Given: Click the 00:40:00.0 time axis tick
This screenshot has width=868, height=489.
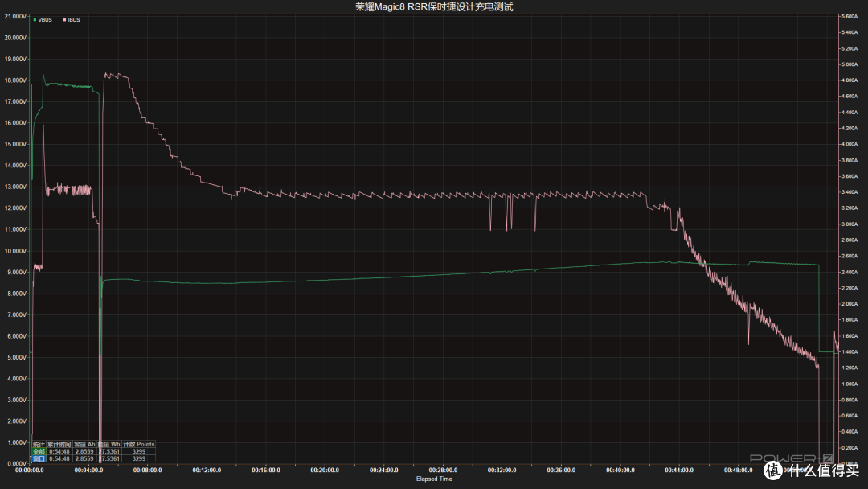Looking at the screenshot, I should [x=620, y=471].
